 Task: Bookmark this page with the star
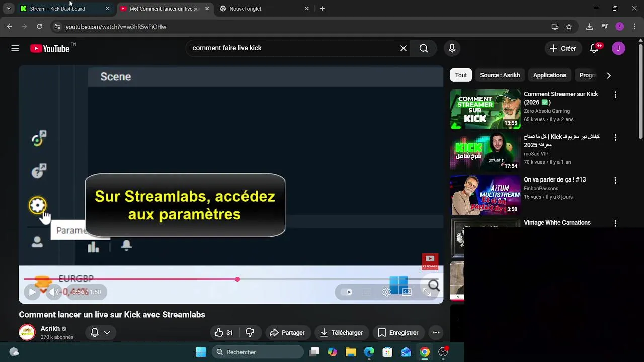point(569,27)
